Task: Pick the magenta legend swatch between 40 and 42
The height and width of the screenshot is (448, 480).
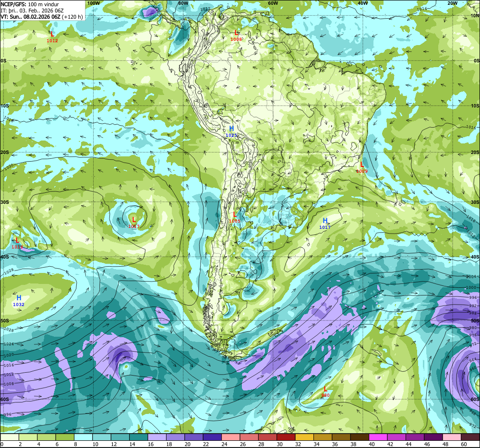Action: pyautogui.click(x=378, y=437)
